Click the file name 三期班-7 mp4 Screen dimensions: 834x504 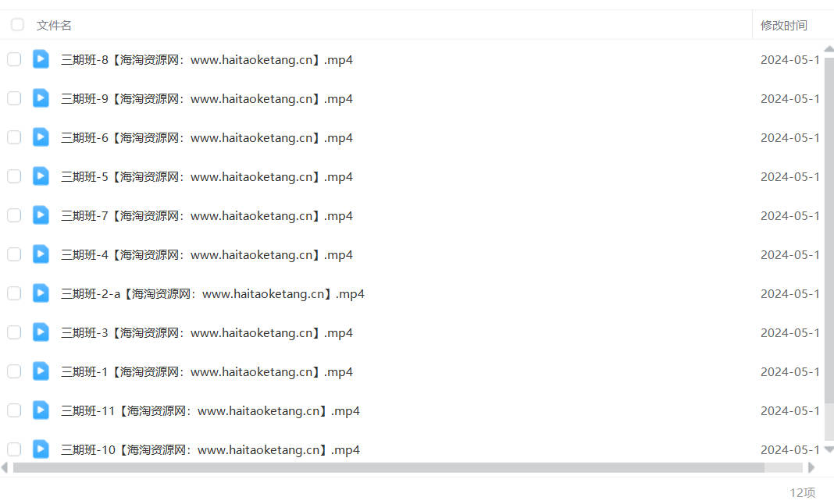206,216
